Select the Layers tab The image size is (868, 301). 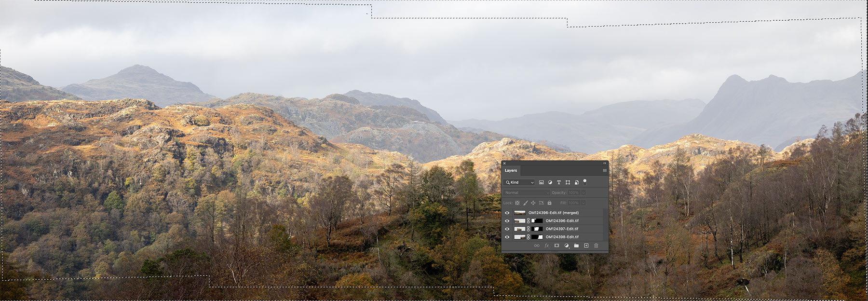[511, 170]
